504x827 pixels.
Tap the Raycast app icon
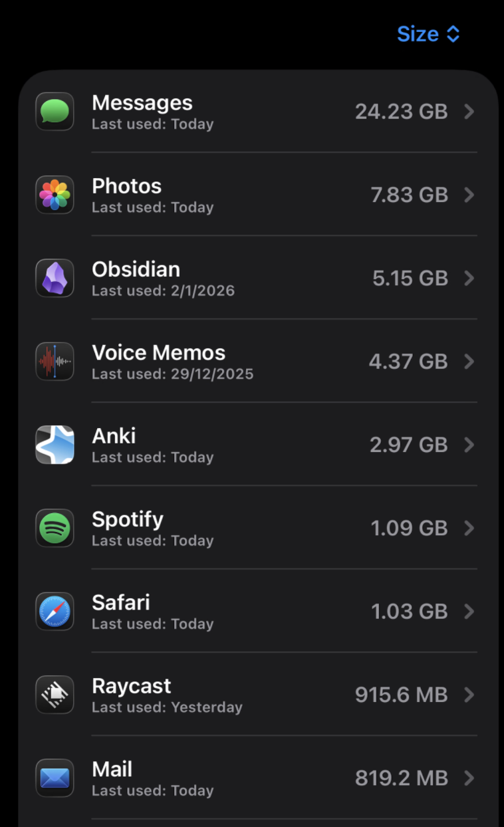point(55,695)
